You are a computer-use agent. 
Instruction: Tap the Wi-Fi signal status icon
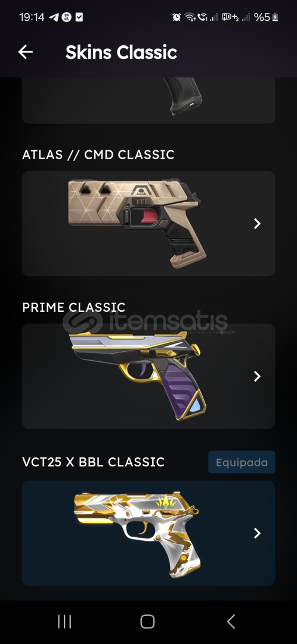[190, 17]
